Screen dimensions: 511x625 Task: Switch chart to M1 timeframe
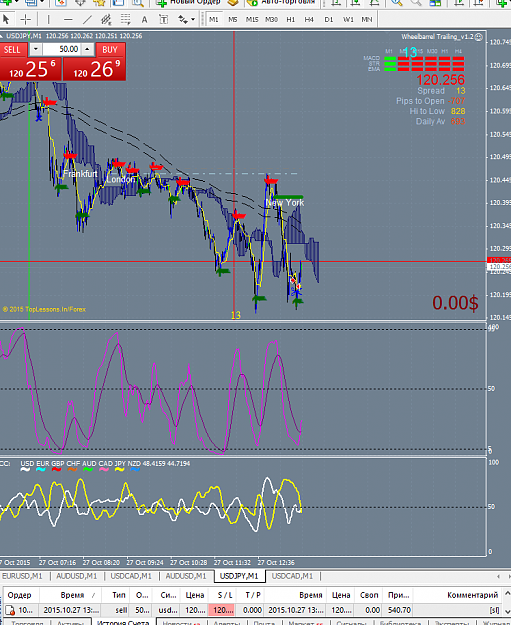point(214,19)
